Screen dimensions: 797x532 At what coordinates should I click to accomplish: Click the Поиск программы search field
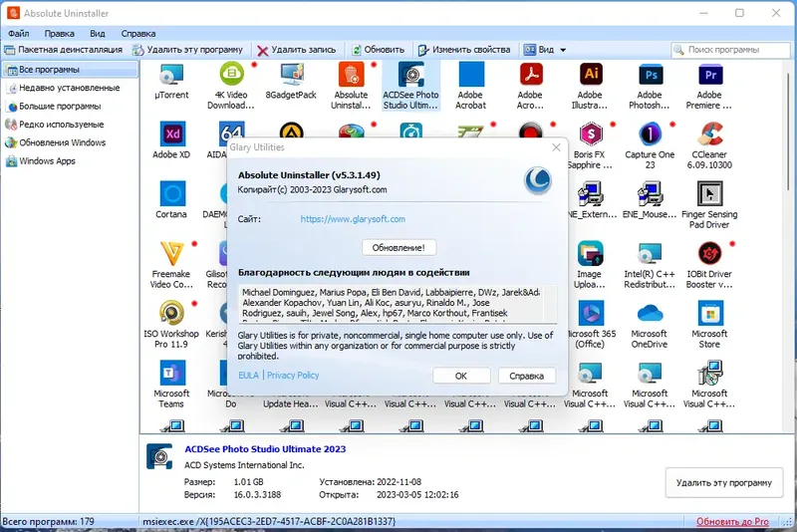click(x=731, y=50)
